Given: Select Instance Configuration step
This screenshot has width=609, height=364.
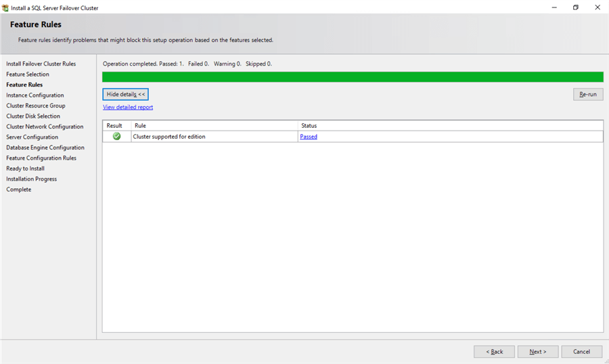Looking at the screenshot, I should [35, 95].
